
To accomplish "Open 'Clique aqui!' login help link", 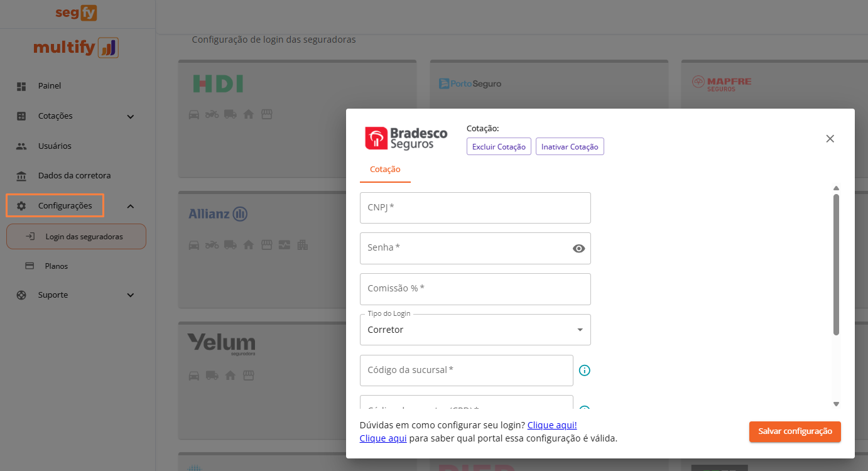I will click(x=552, y=425).
